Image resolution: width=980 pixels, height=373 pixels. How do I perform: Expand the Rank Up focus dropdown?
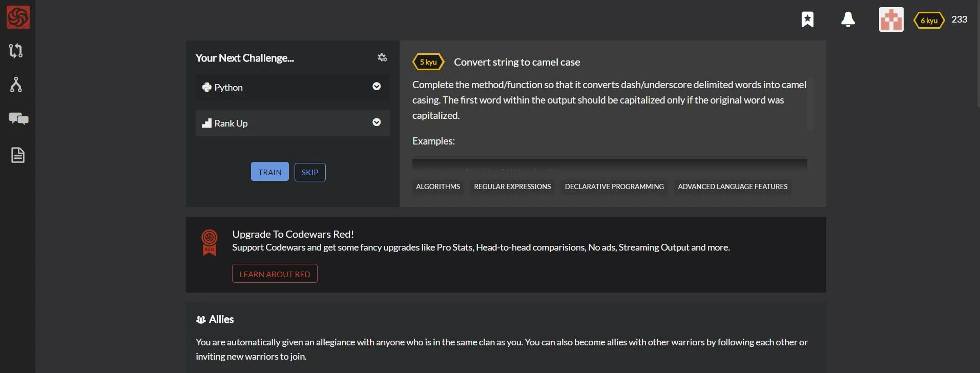click(x=293, y=123)
